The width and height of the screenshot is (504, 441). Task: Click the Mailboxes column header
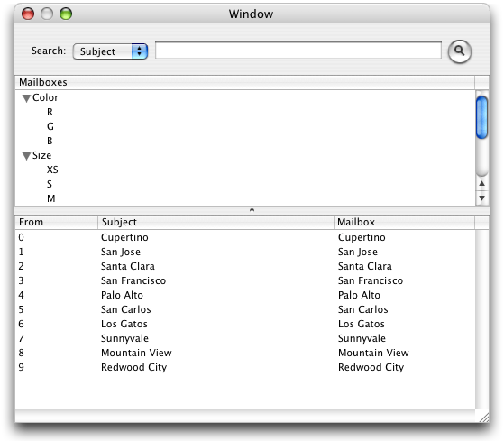[x=245, y=83]
